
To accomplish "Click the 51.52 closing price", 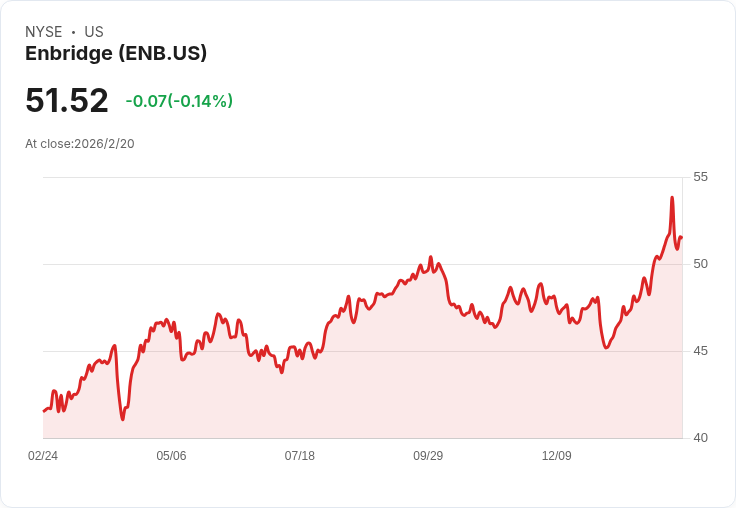I will point(67,101).
